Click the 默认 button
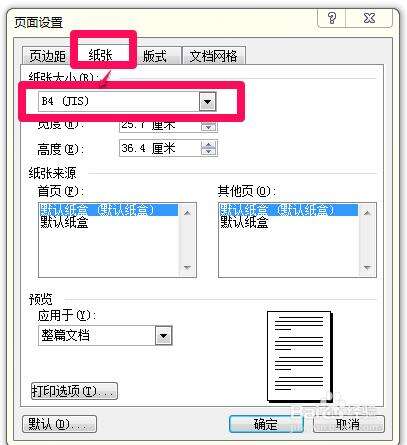407x445 pixels. pyautogui.click(x=59, y=424)
